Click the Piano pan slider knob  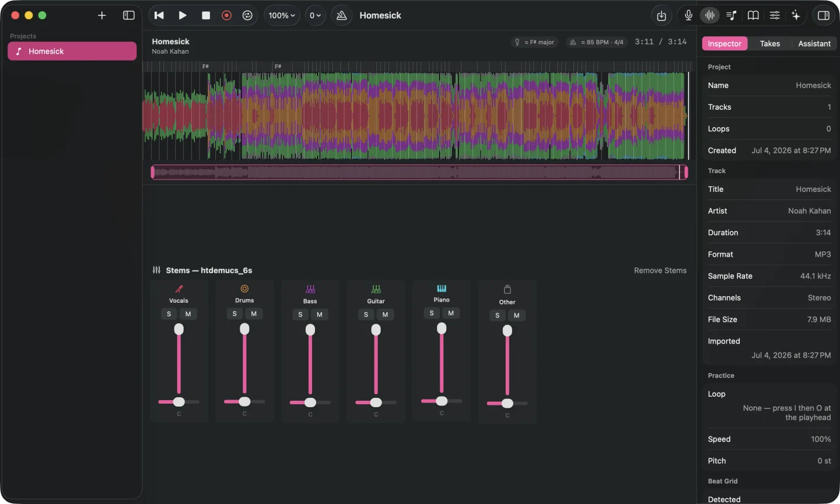(442, 401)
